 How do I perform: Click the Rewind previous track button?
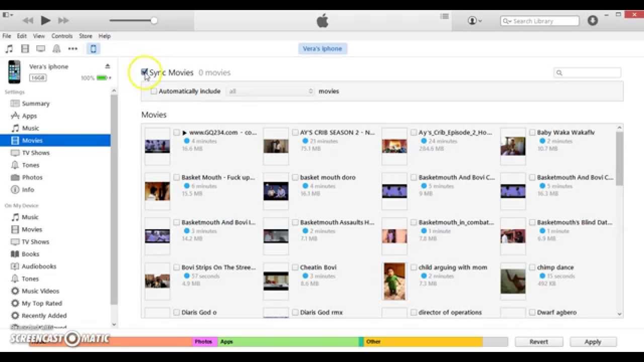tap(28, 21)
